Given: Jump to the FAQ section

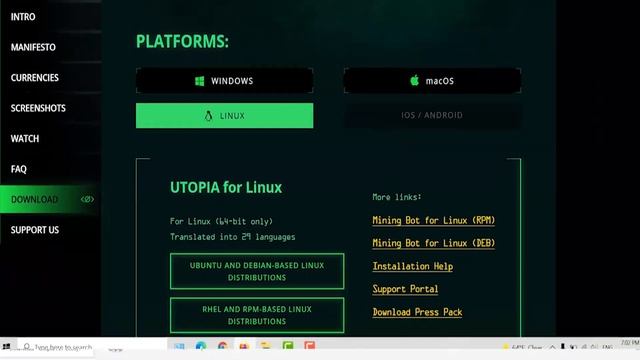Looking at the screenshot, I should pos(18,169).
